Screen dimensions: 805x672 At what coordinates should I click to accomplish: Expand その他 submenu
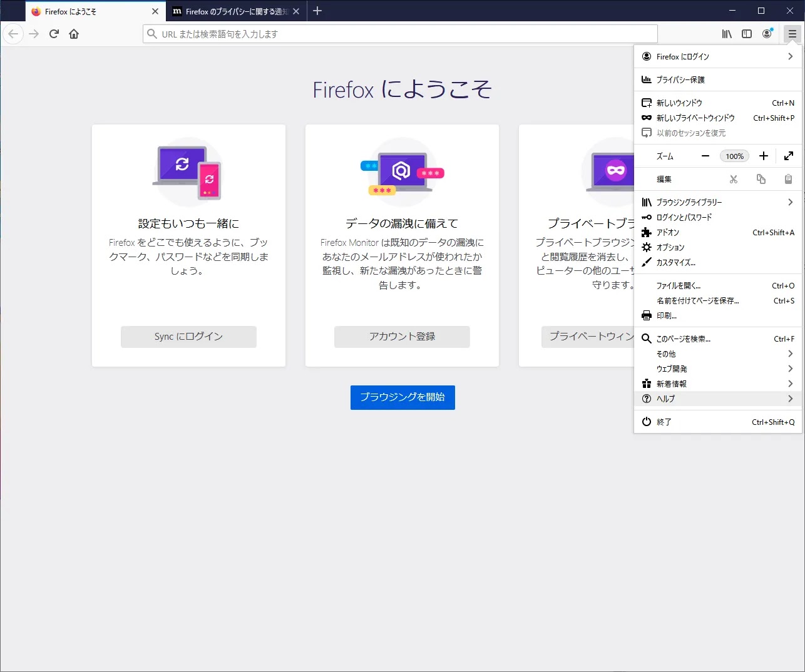pyautogui.click(x=718, y=354)
